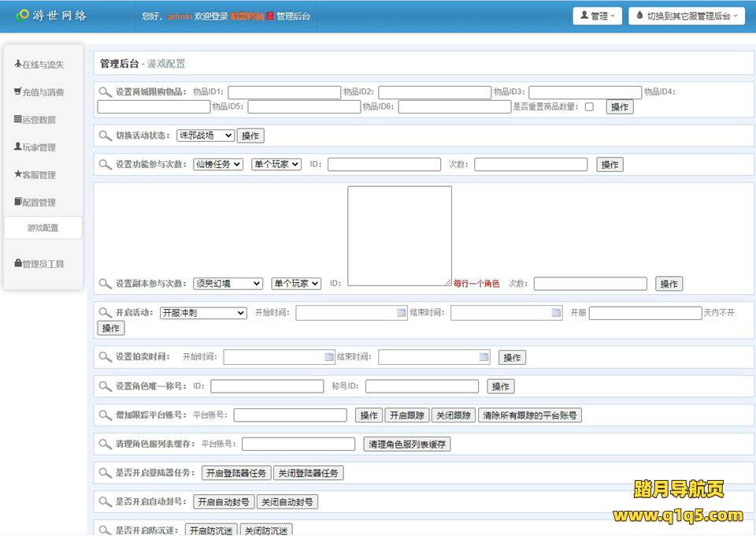
Task: Click the calendar icon in 开启活动 start time field
Action: click(401, 313)
